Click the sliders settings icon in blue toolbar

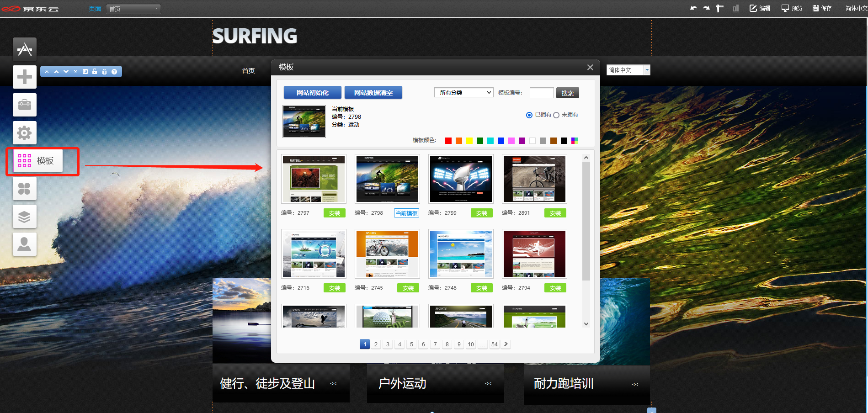[85, 72]
